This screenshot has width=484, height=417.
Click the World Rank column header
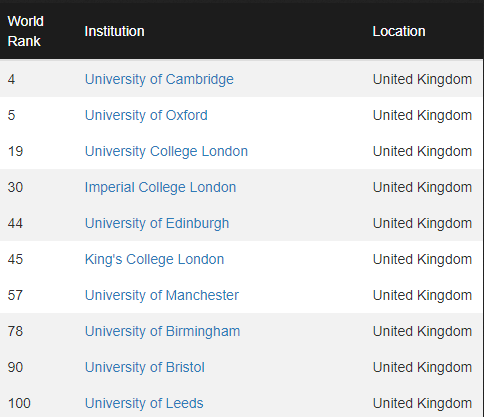click(x=26, y=31)
